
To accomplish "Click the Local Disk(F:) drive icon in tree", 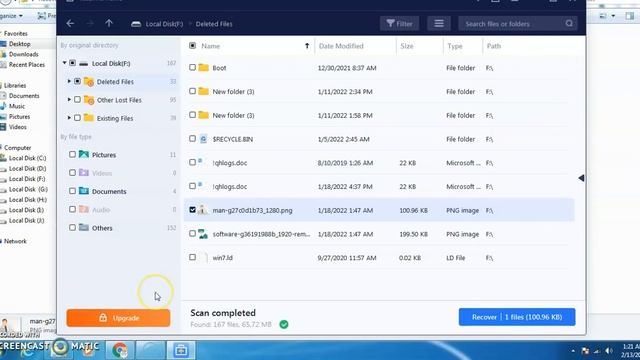I will (x=84, y=63).
